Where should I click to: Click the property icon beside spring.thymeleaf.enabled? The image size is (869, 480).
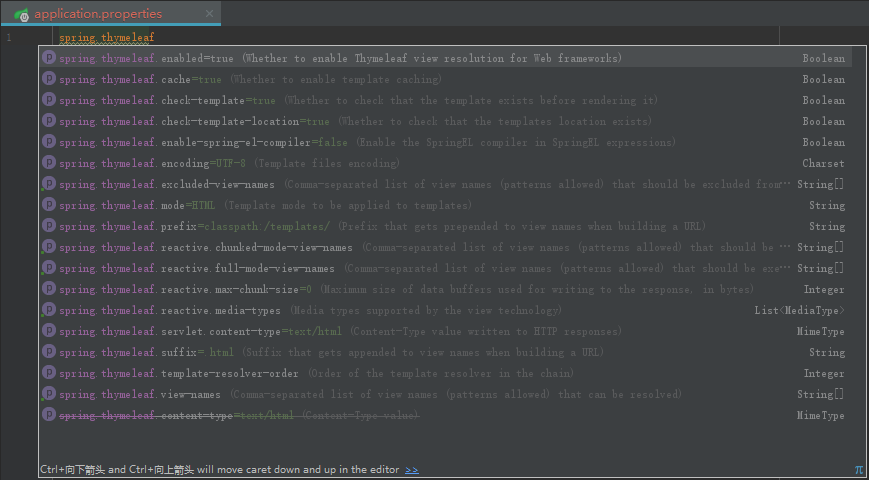point(49,58)
